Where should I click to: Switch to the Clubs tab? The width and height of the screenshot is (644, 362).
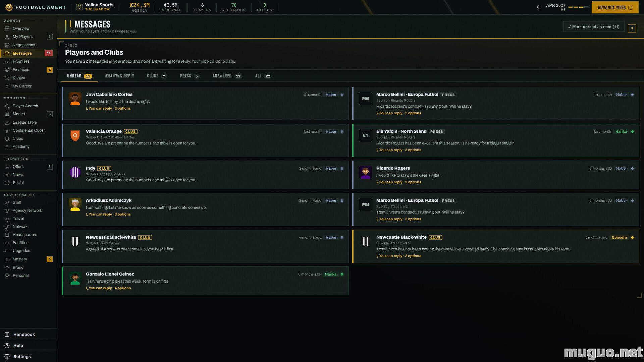157,76
